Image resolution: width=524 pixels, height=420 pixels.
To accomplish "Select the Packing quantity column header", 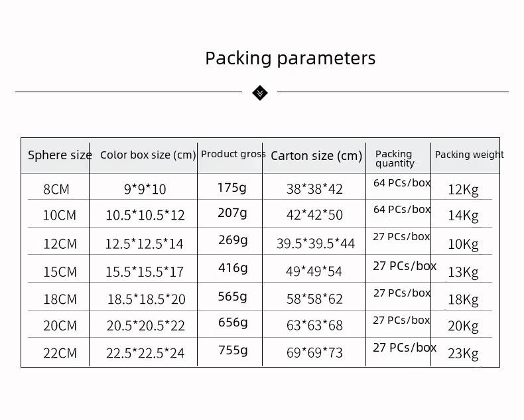I will coord(395,158).
